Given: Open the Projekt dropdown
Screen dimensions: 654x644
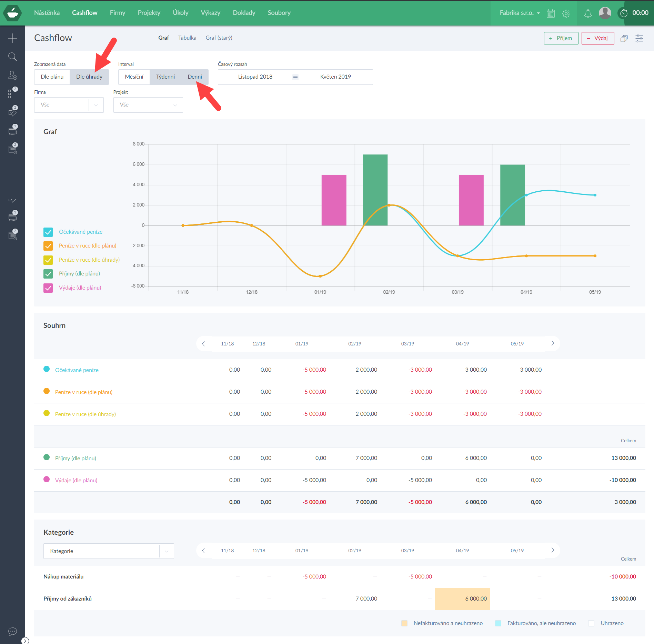Looking at the screenshot, I should tap(148, 105).
